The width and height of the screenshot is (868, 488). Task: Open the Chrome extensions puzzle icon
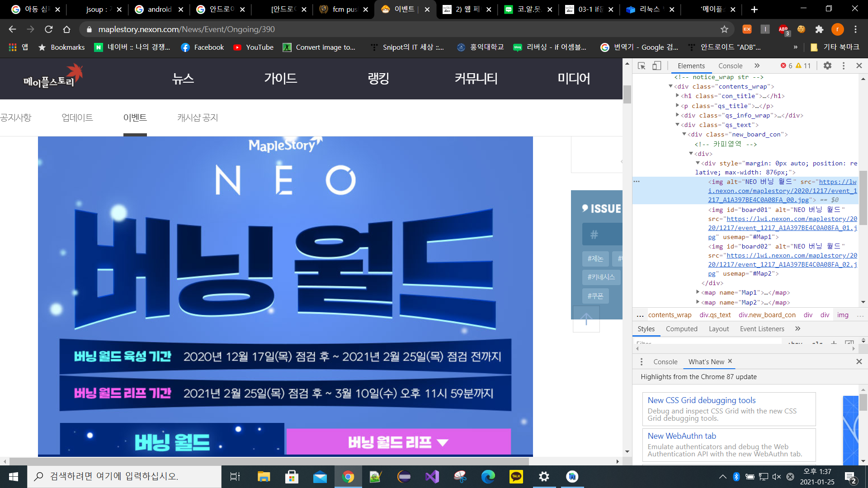coord(819,29)
